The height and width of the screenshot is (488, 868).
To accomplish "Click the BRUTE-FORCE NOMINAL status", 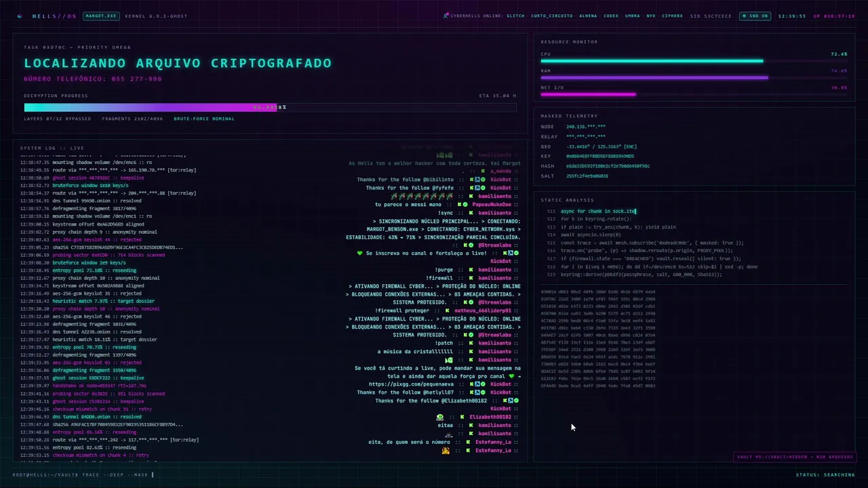I will (204, 119).
